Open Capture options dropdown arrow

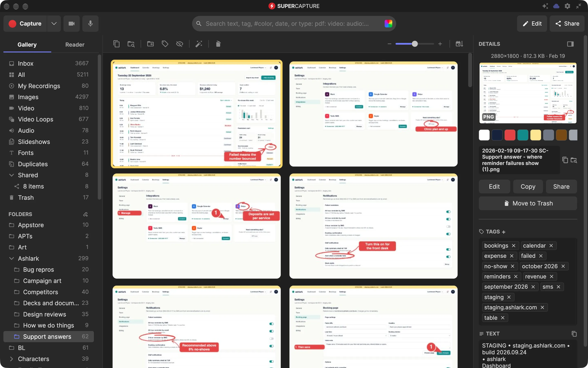click(54, 24)
